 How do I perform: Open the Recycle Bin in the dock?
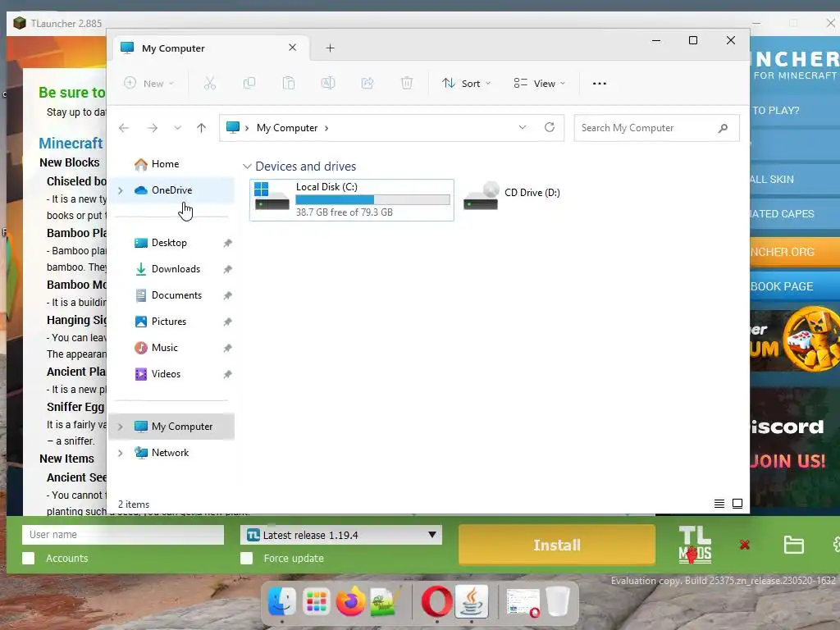click(558, 601)
